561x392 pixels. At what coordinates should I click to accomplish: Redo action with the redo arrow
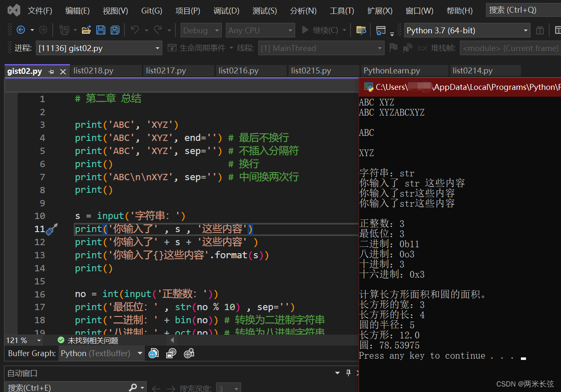pyautogui.click(x=158, y=30)
